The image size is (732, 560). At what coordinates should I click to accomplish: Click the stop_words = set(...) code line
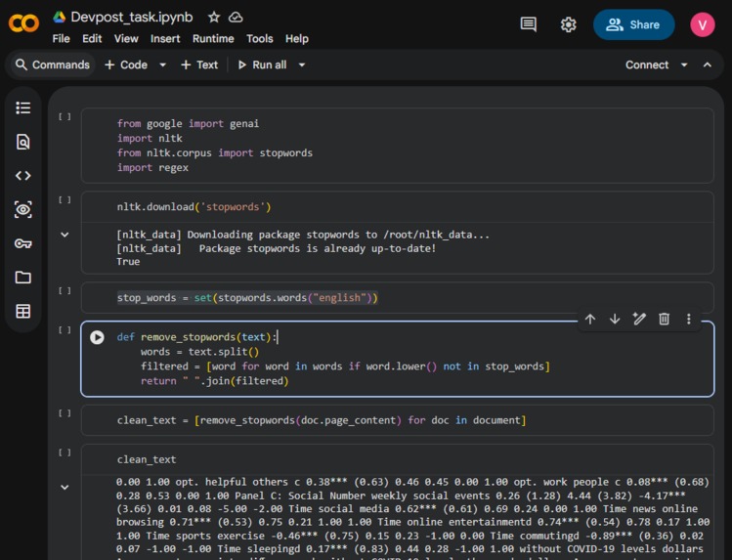click(x=247, y=298)
